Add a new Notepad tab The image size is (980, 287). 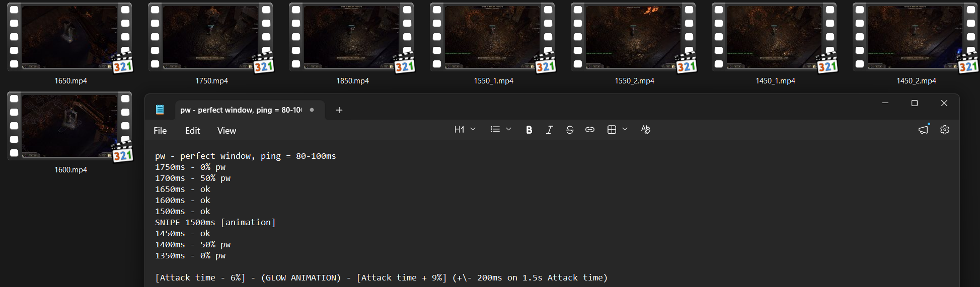point(339,110)
